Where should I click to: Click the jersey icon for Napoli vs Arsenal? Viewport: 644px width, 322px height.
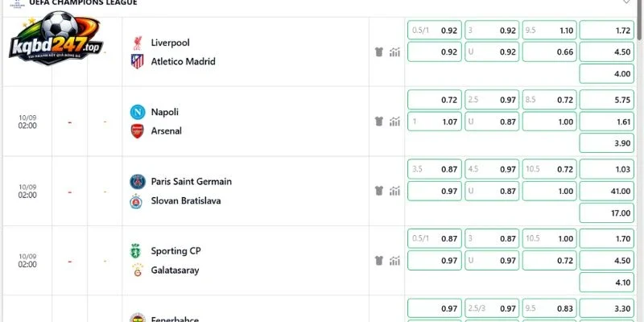point(379,122)
